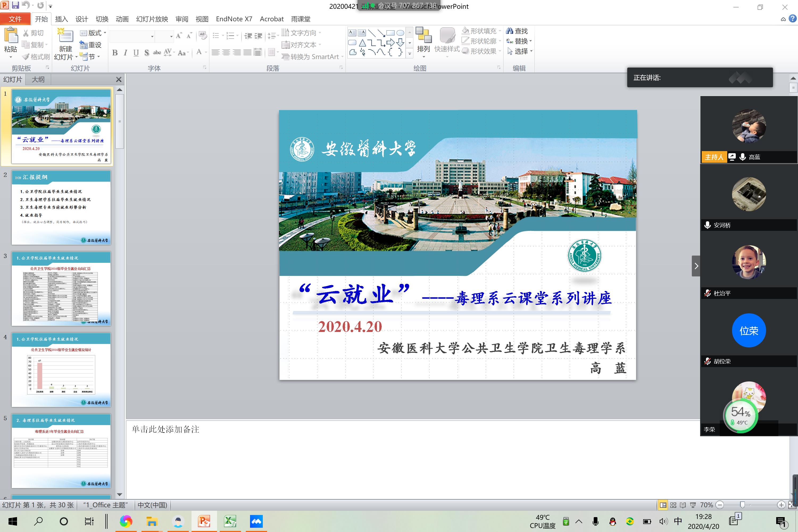Image resolution: width=798 pixels, height=532 pixels.
Task: Switch to the Outline (大纲) pane tab
Action: click(x=38, y=79)
